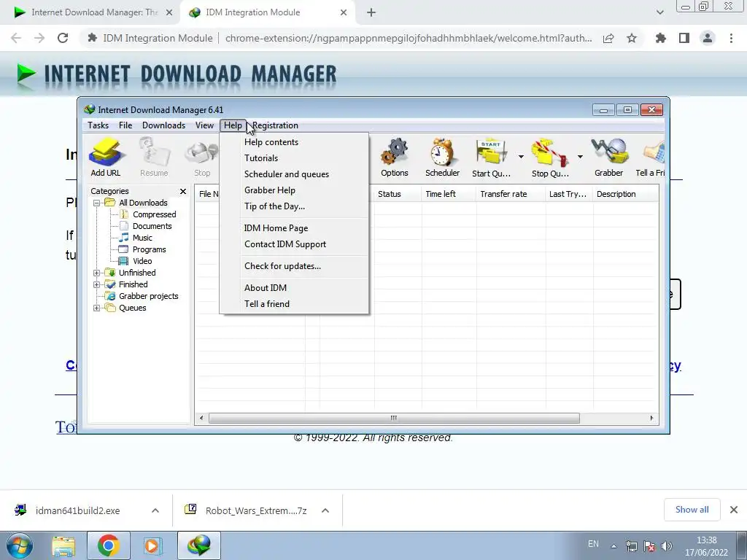Click the Description column header
The height and width of the screenshot is (560, 747).
(625, 194)
